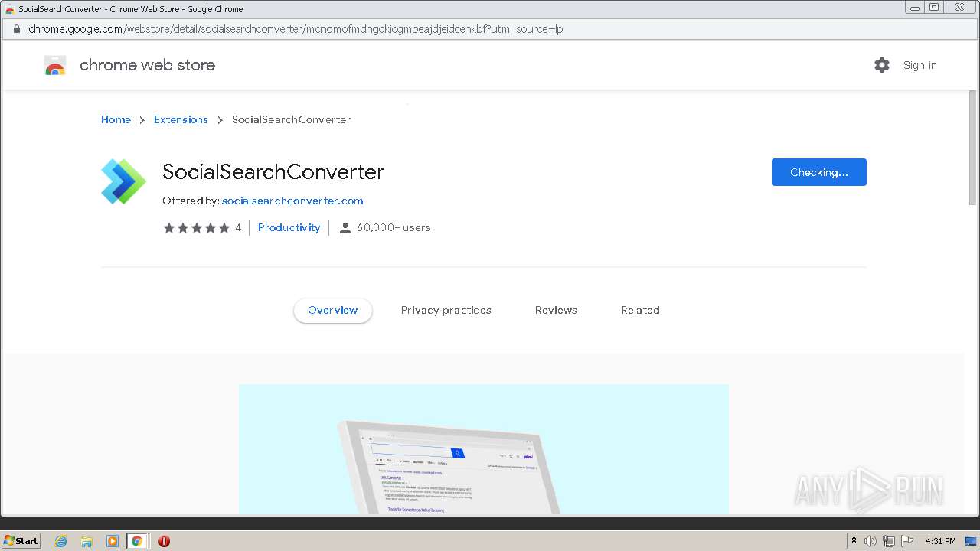Click the action center flag icon
Screen dimensions: 980x551
[907, 541]
